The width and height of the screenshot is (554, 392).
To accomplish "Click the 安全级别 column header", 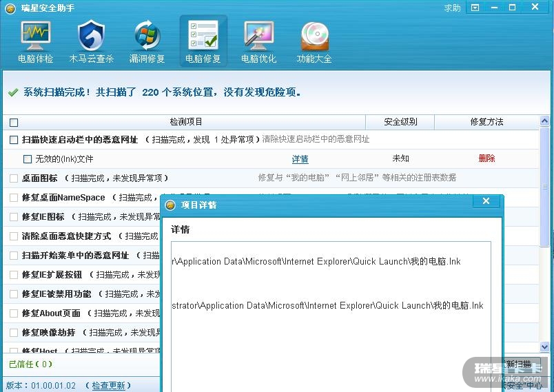I will (400, 122).
